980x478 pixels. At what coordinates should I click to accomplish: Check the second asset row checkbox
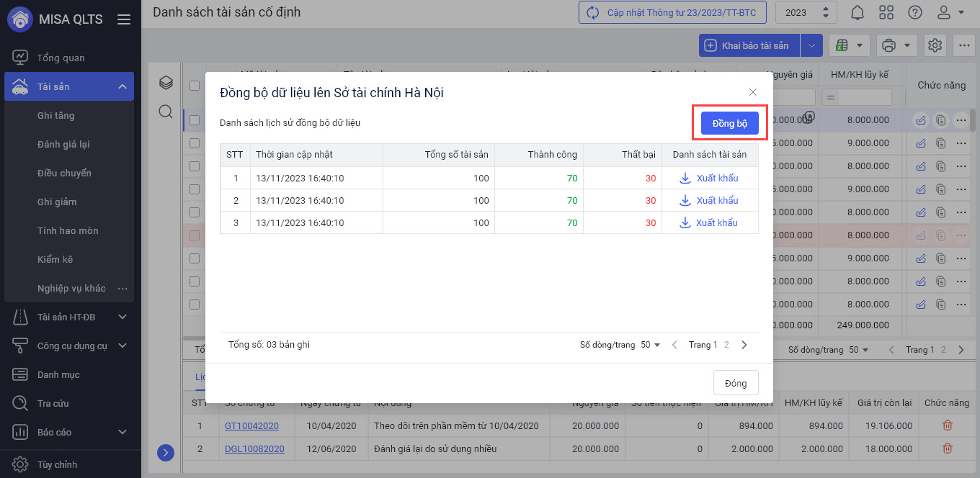pyautogui.click(x=194, y=143)
